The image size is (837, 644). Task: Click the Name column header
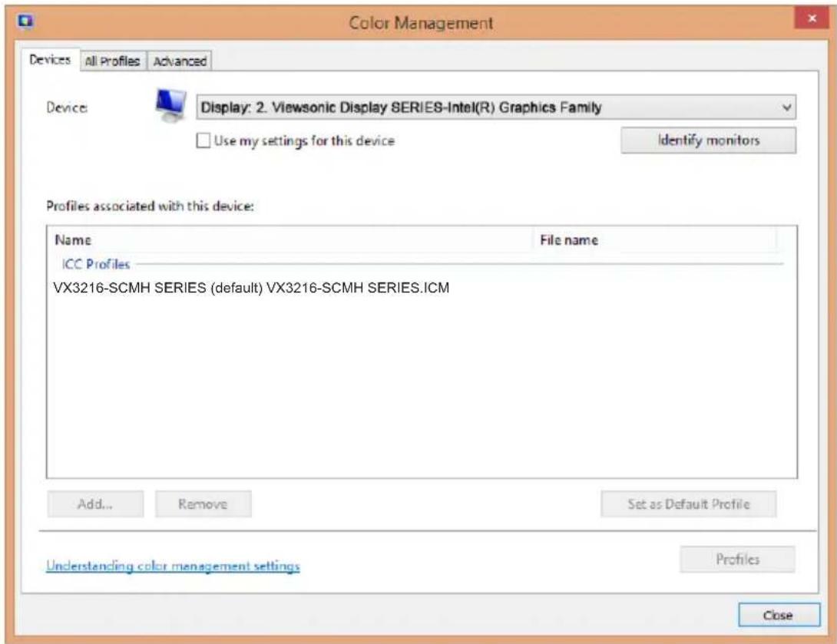(291, 240)
